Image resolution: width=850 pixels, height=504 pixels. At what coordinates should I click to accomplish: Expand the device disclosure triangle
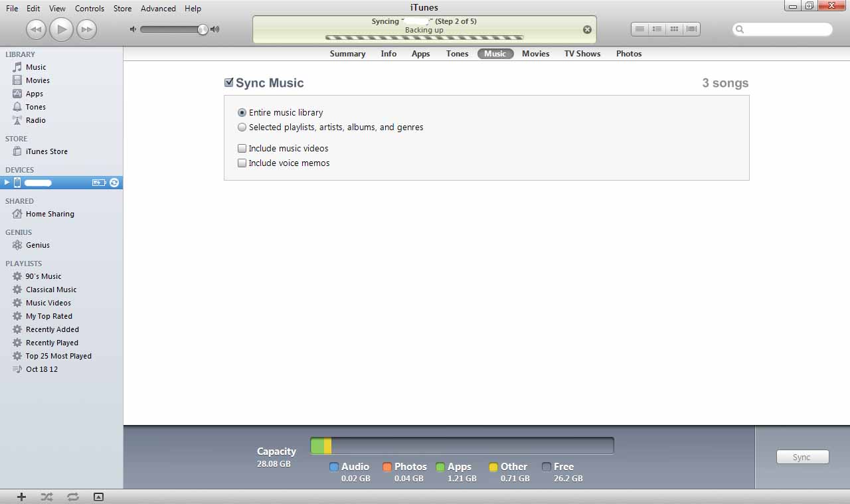[7, 183]
